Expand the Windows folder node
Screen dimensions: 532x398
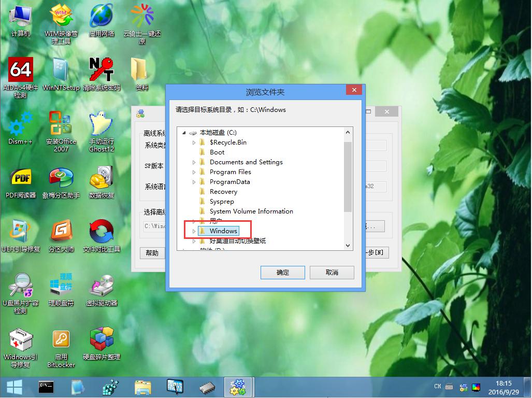(194, 230)
